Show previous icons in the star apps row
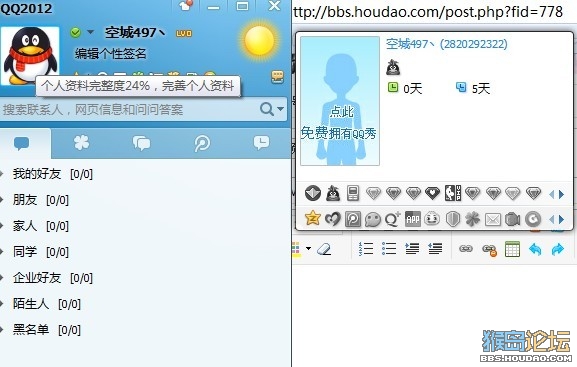 click(552, 220)
